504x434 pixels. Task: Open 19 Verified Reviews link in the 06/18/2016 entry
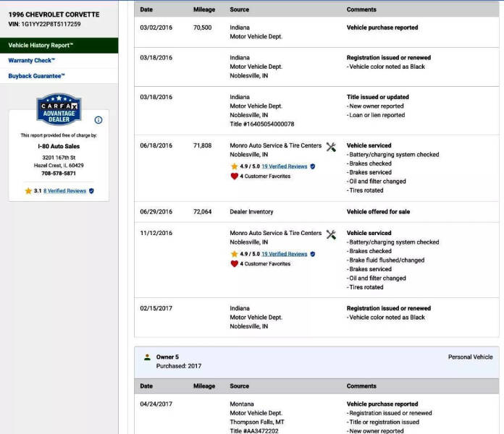pos(284,166)
